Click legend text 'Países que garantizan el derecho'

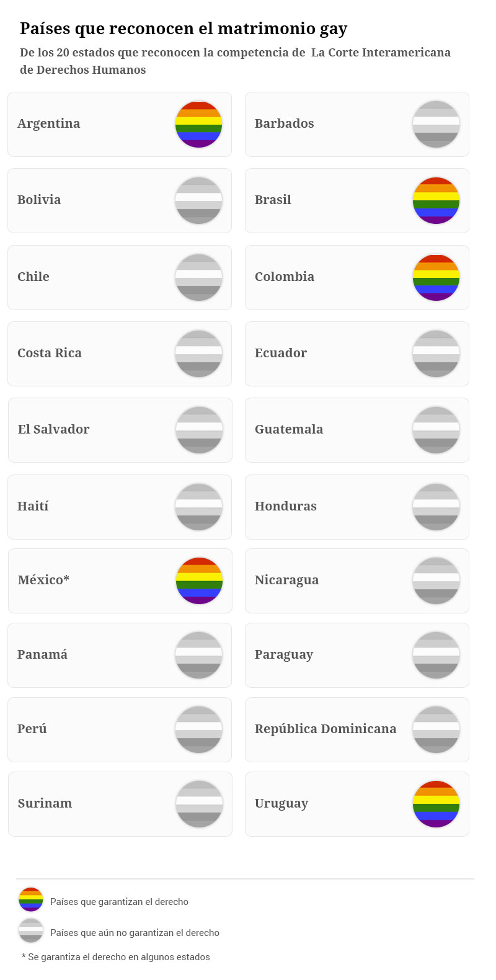coord(119,902)
